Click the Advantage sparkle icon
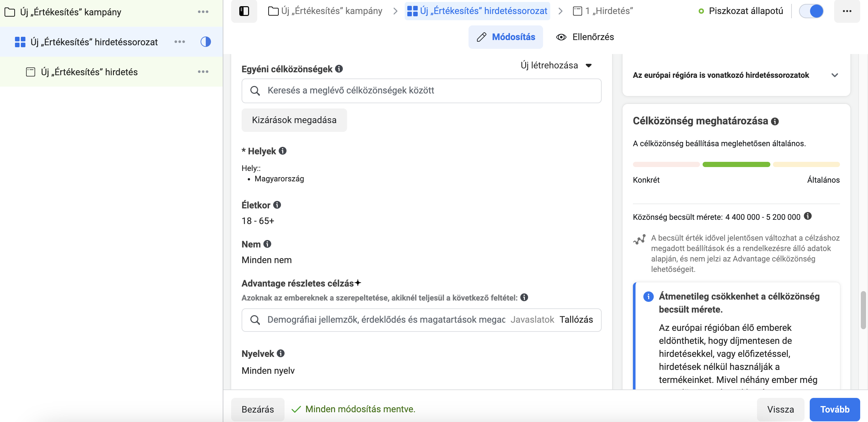Screen dimensions: 868x422 tap(358, 282)
